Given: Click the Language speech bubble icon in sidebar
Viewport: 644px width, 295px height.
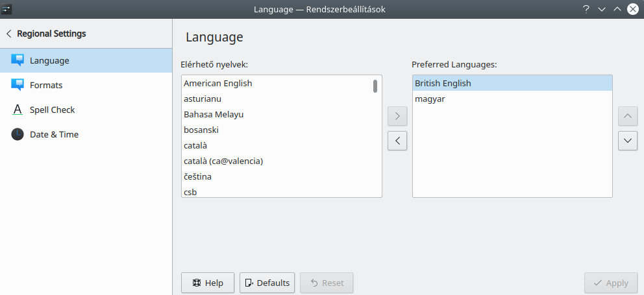Looking at the screenshot, I should pyautogui.click(x=18, y=60).
